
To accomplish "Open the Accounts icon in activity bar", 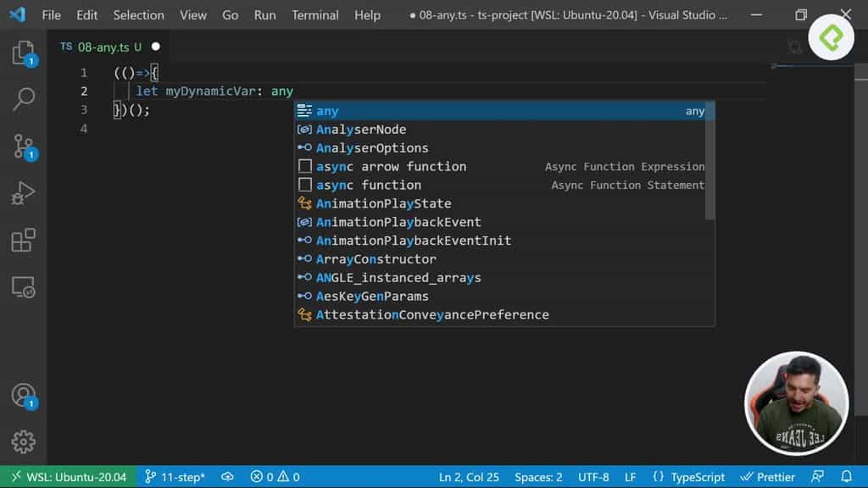I will click(23, 396).
